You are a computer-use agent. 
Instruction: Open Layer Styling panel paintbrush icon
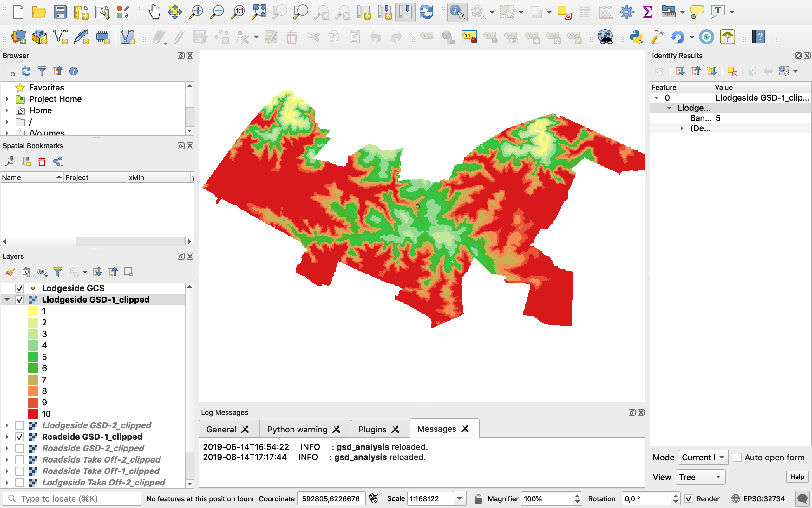[x=10, y=272]
